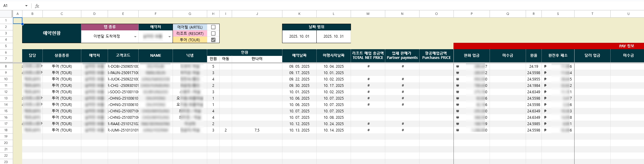Select customer code cell R-JUMI-251013101

click(123, 130)
